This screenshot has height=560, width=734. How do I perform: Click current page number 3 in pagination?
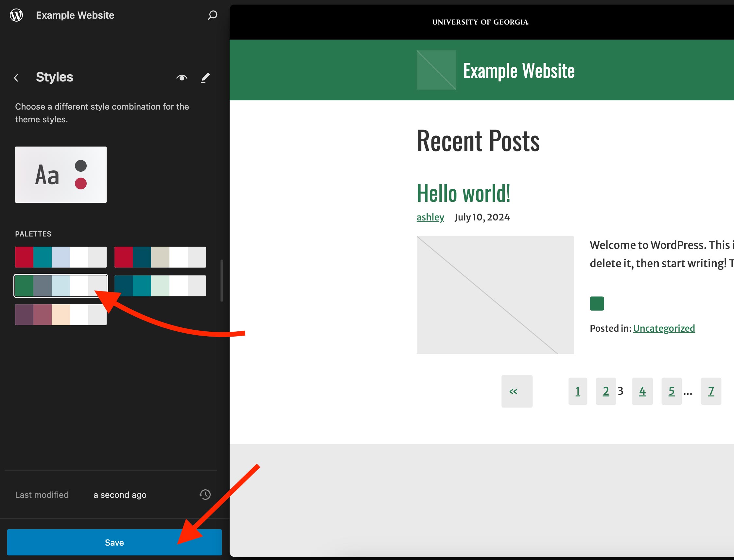(620, 391)
